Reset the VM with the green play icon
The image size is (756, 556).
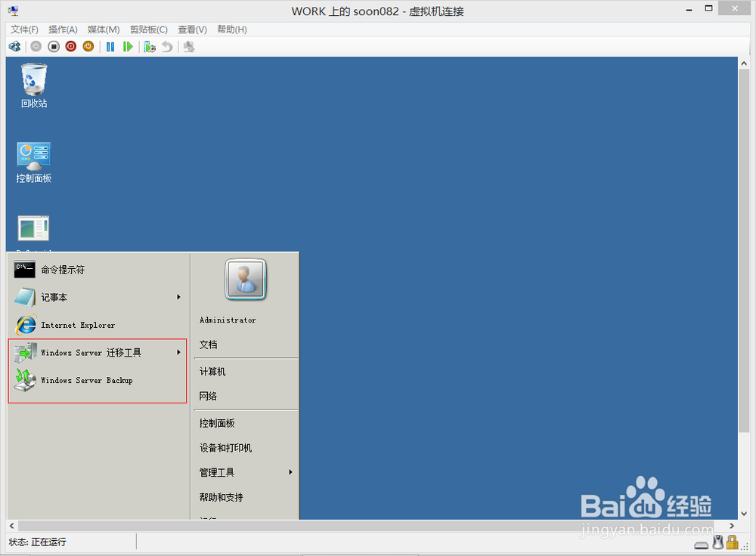point(128,47)
